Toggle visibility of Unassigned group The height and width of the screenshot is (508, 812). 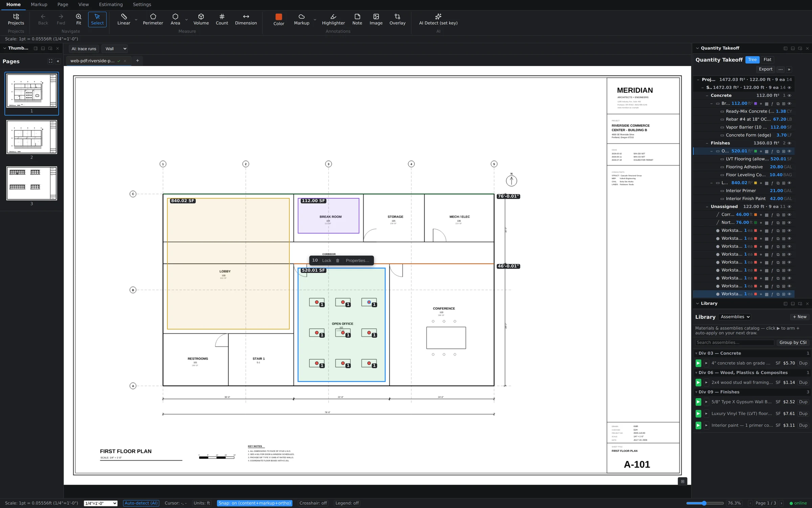789,207
